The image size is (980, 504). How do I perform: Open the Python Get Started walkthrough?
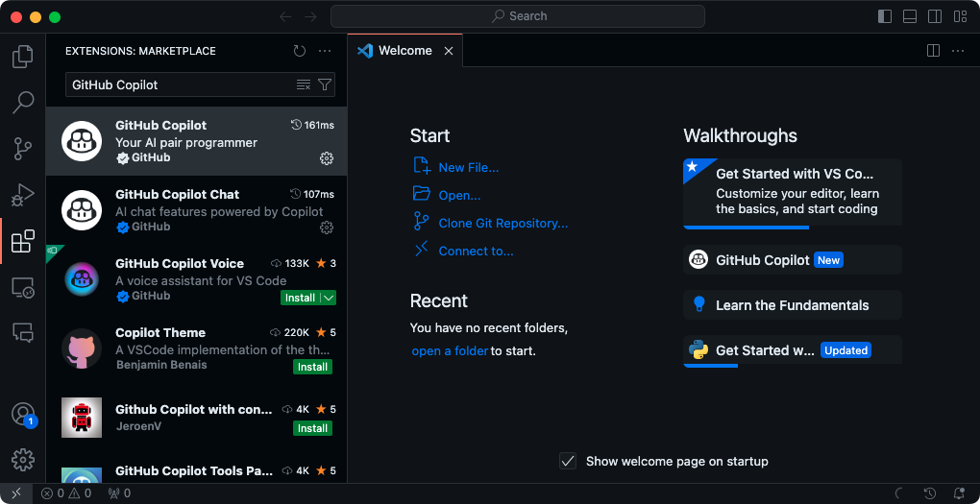coord(793,351)
